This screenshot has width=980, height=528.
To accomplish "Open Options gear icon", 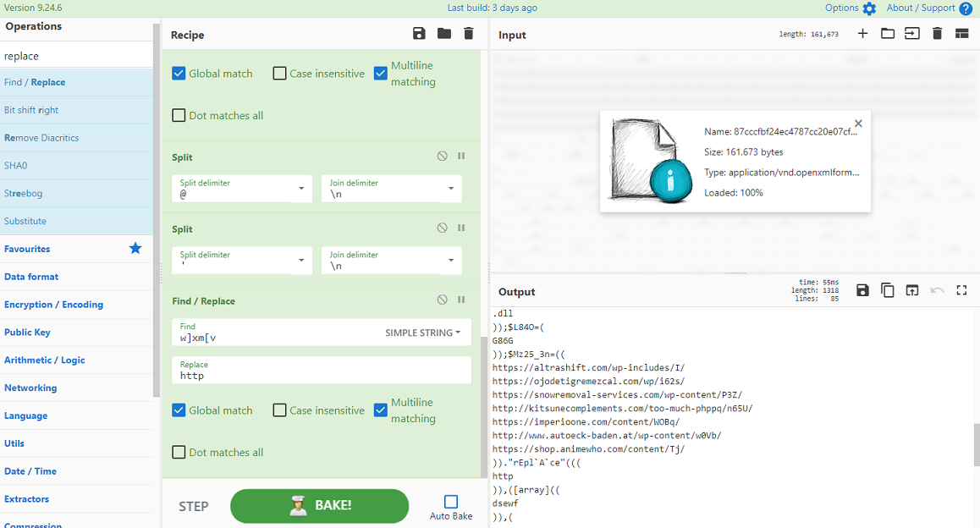I will (x=869, y=8).
